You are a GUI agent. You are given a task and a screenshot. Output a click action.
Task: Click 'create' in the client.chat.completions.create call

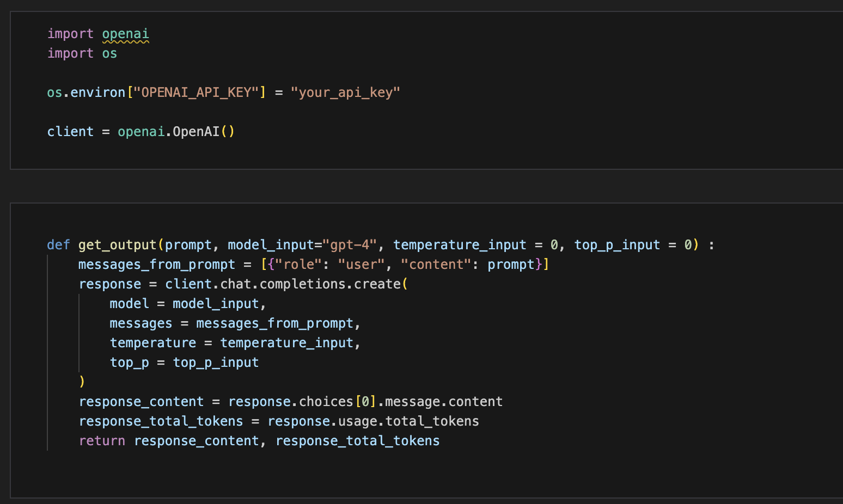377,284
